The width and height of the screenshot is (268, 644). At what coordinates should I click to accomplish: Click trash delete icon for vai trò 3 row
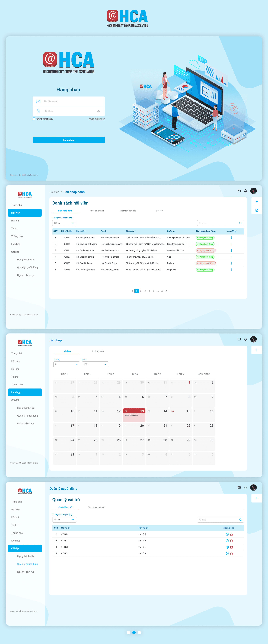coord(231,547)
